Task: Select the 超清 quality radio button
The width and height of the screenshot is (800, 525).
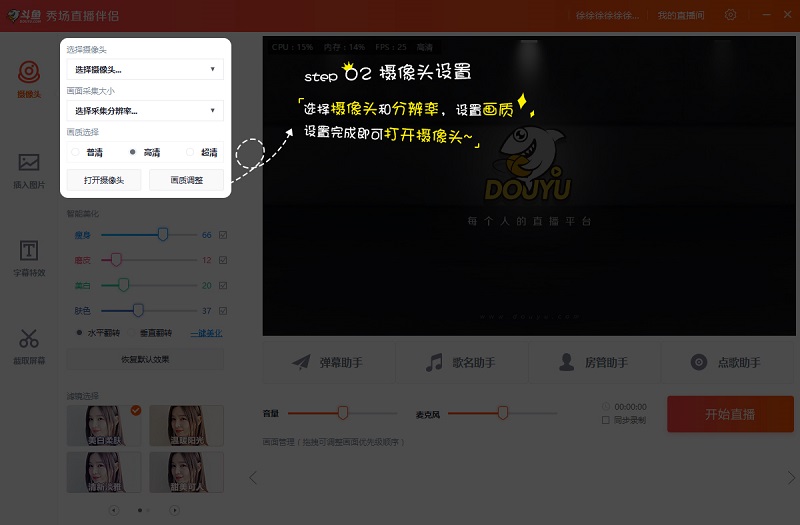Action: (x=190, y=153)
